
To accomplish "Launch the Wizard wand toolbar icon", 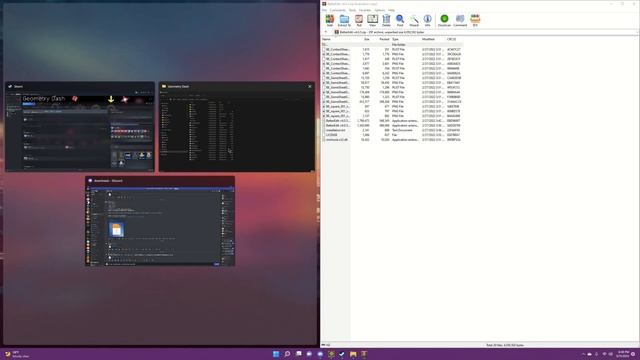I will coord(414,20).
